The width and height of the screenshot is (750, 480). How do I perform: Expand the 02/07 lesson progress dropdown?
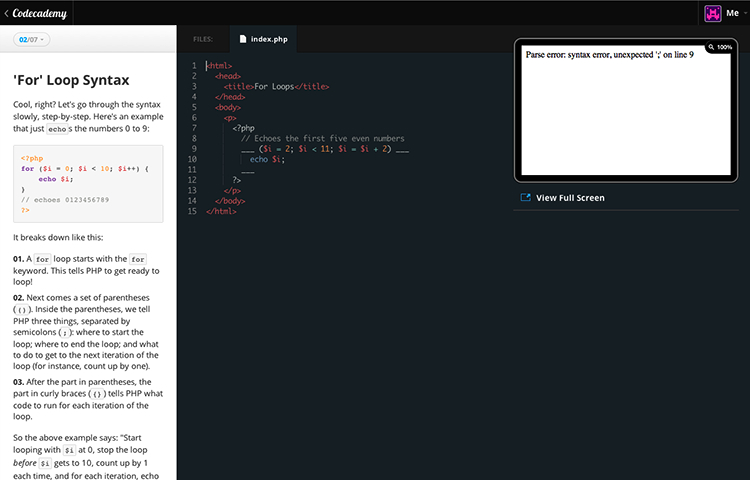(x=32, y=39)
